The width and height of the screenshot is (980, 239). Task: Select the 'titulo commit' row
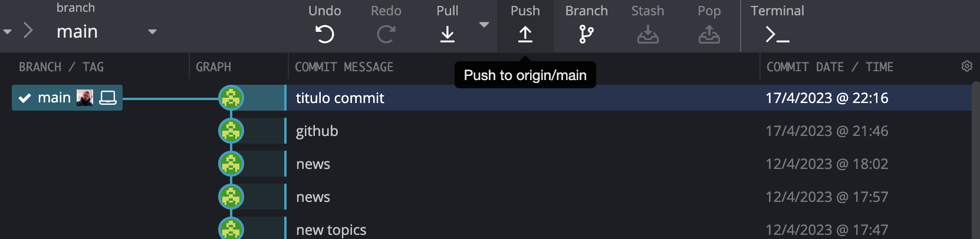click(340, 98)
